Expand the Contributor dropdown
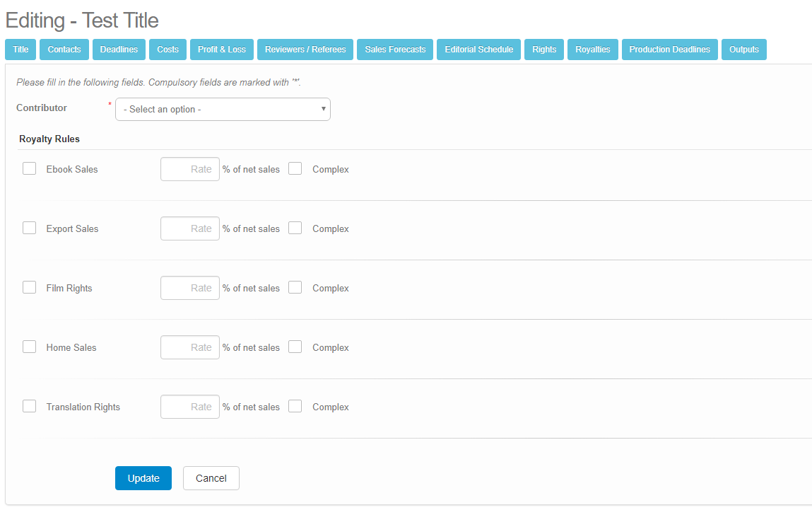812x510 pixels. (223, 110)
